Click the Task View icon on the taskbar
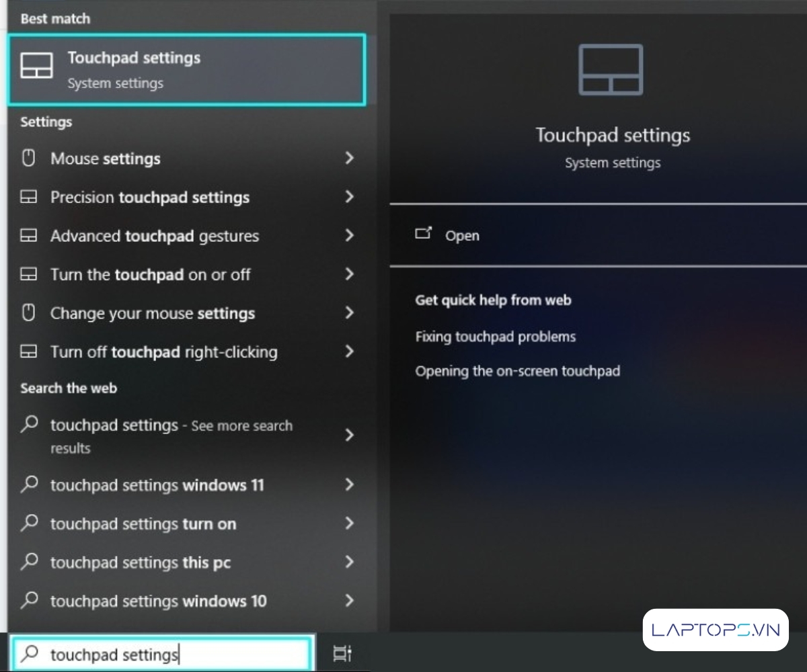The height and width of the screenshot is (672, 807). (342, 653)
